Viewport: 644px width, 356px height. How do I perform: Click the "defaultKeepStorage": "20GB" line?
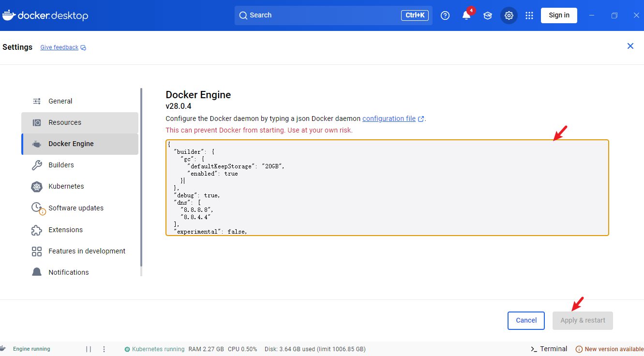pyautogui.click(x=236, y=166)
